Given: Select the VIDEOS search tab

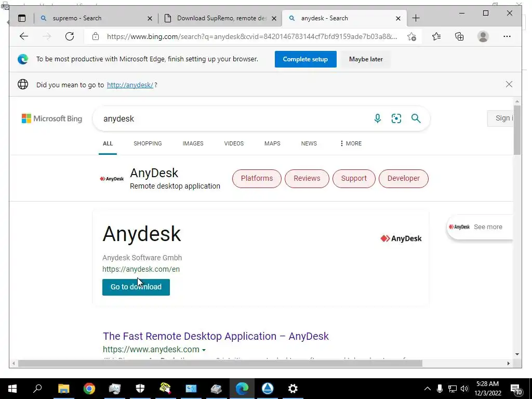Looking at the screenshot, I should click(234, 143).
